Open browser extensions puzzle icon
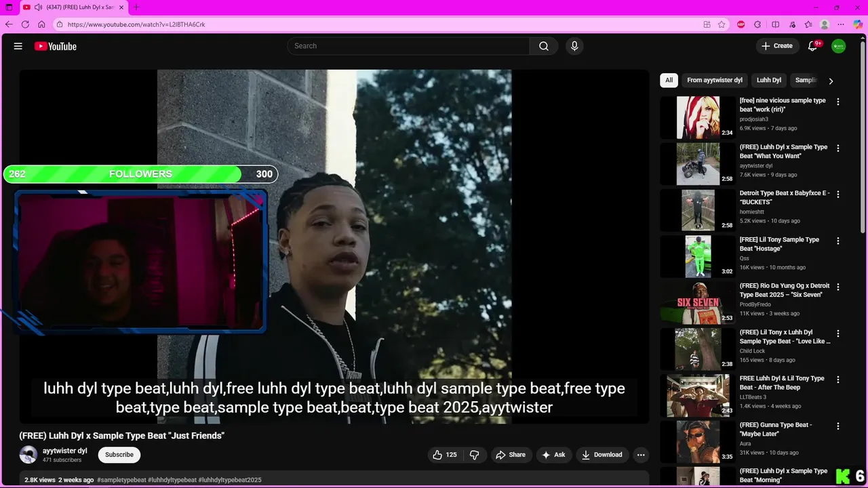This screenshot has height=488, width=868. tap(757, 24)
